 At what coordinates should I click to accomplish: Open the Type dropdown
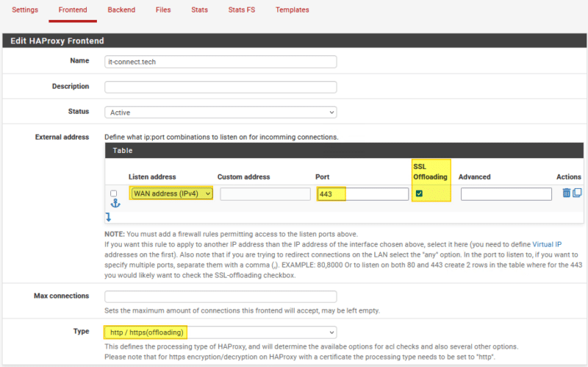point(220,332)
